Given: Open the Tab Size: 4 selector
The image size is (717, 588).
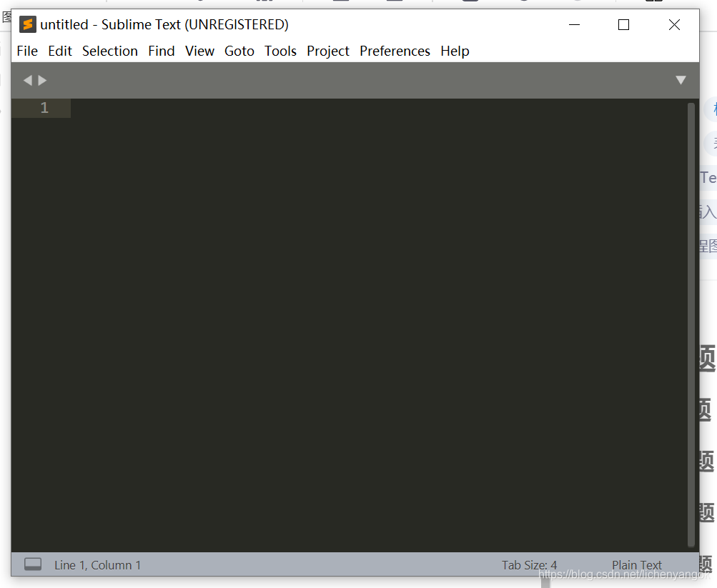Looking at the screenshot, I should click(x=529, y=565).
